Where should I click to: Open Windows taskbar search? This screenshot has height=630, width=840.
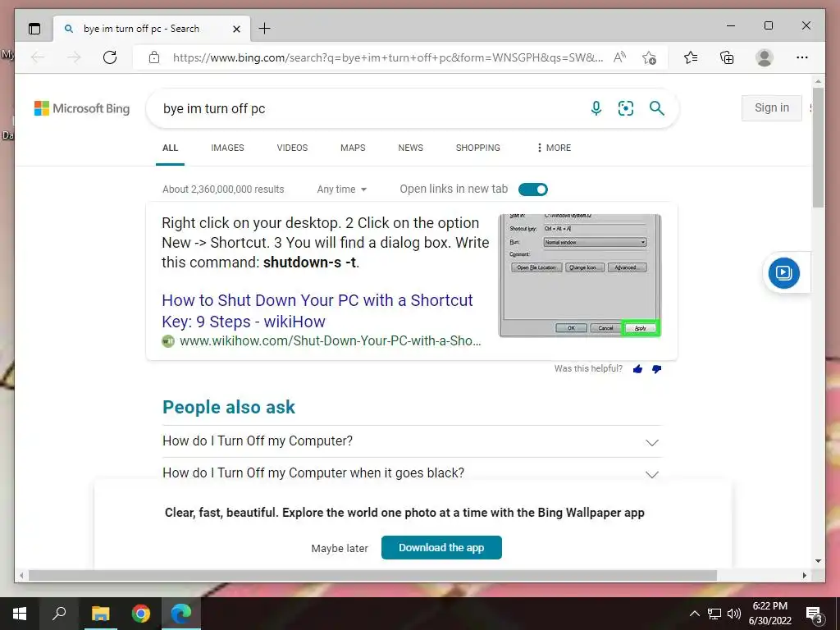59,614
